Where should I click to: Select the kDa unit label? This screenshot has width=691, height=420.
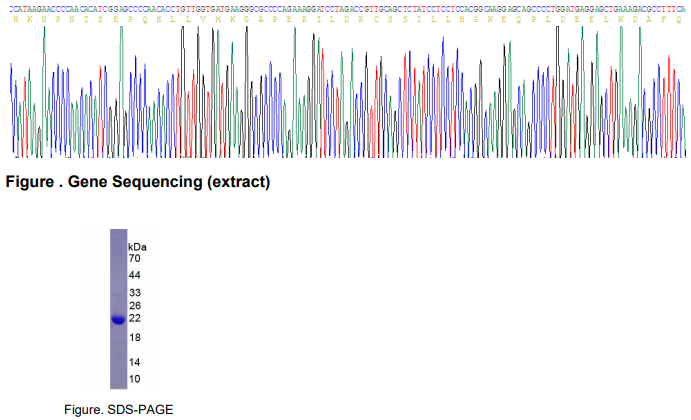coord(137,247)
